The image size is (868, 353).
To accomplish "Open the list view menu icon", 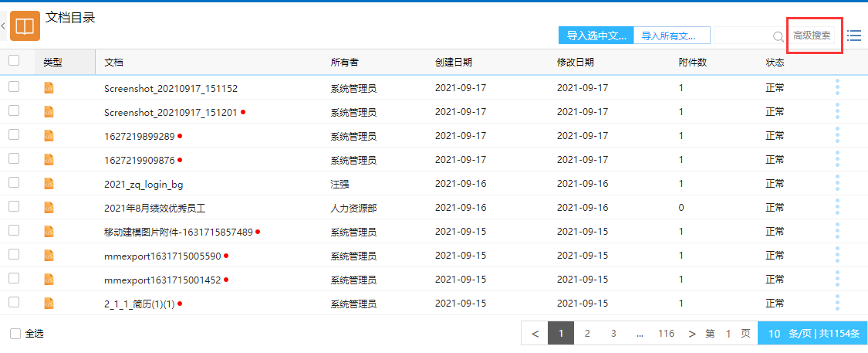I will click(x=854, y=36).
